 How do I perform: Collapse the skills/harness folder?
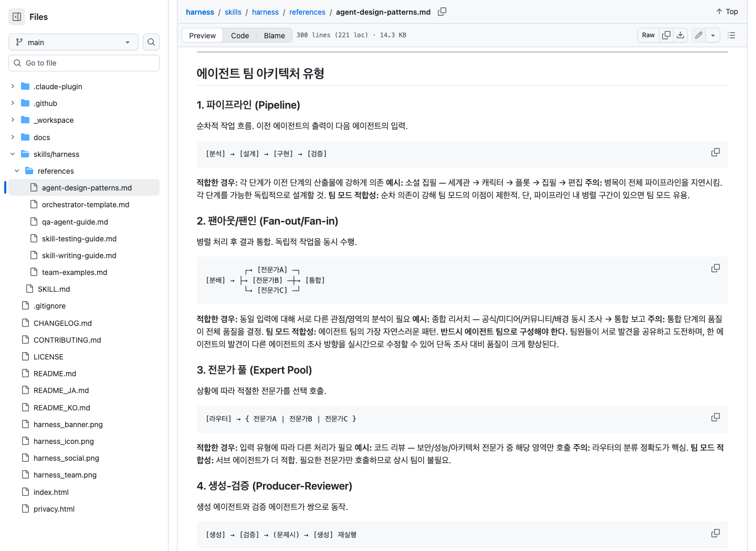[x=13, y=154]
